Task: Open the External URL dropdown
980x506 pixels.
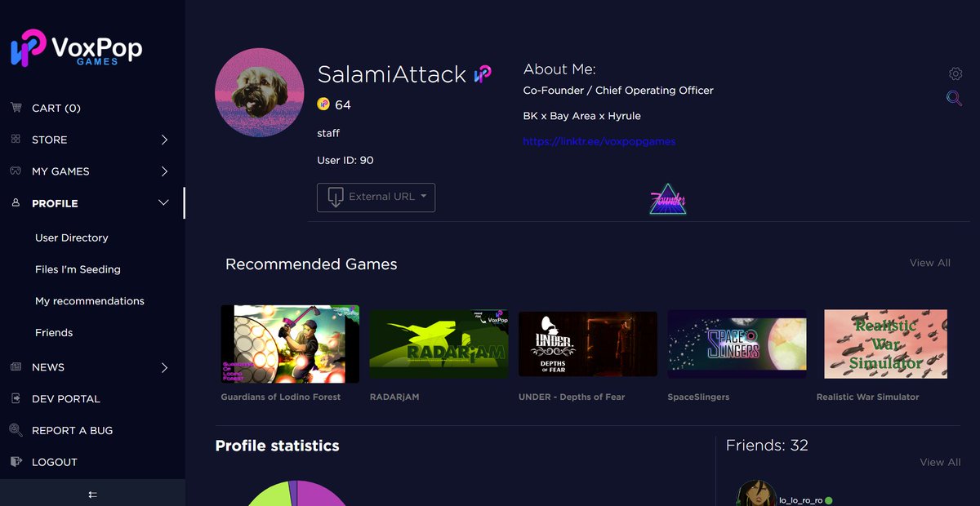Action: pos(376,197)
